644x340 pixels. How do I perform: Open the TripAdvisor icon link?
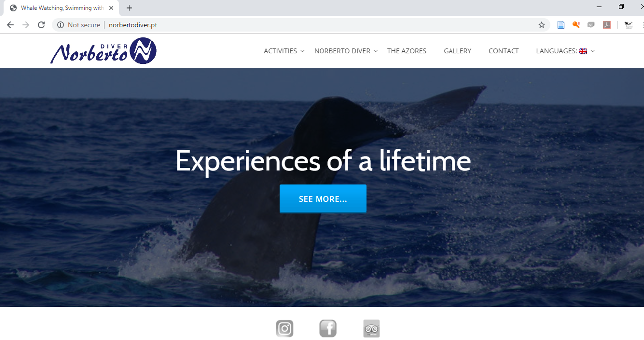[x=371, y=328]
